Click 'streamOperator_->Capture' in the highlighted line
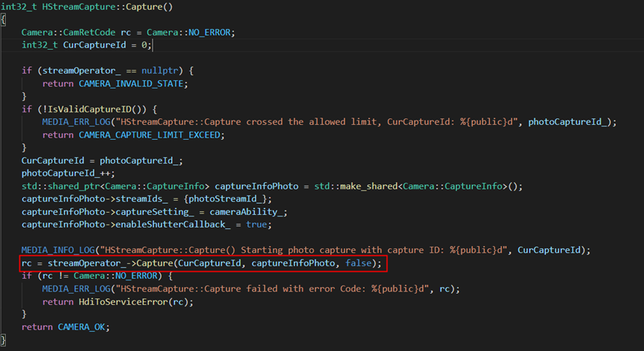The width and height of the screenshot is (644, 351). click(x=110, y=263)
